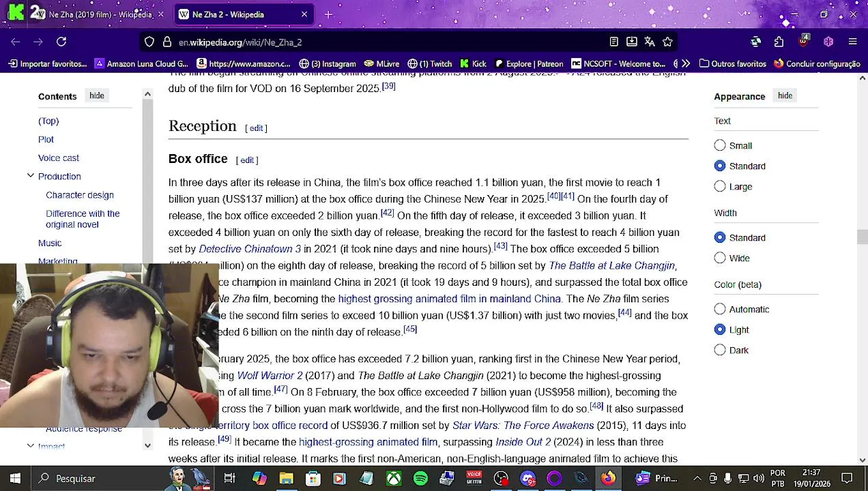868x491 pixels.
Task: Click the save/install page icon in address bar
Action: coord(632,42)
